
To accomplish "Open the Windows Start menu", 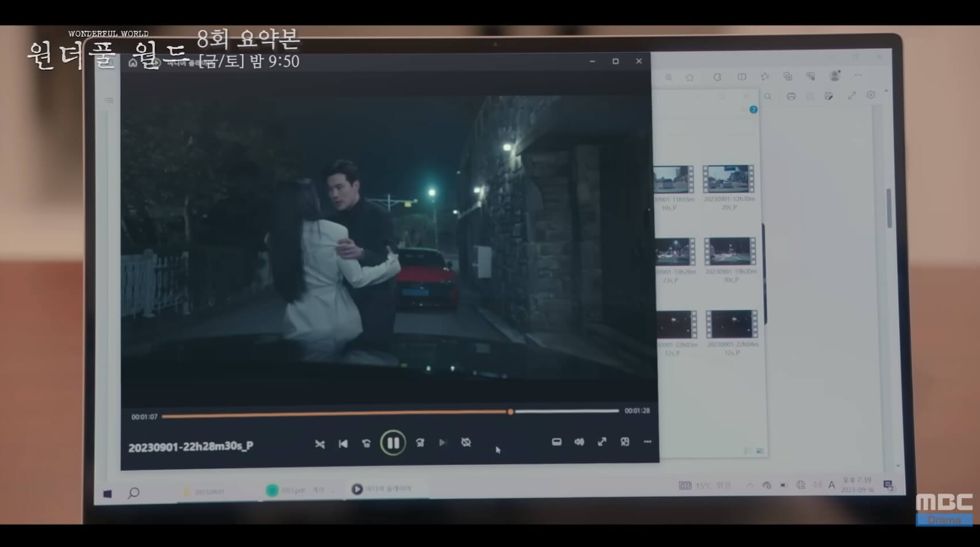I will [108, 493].
